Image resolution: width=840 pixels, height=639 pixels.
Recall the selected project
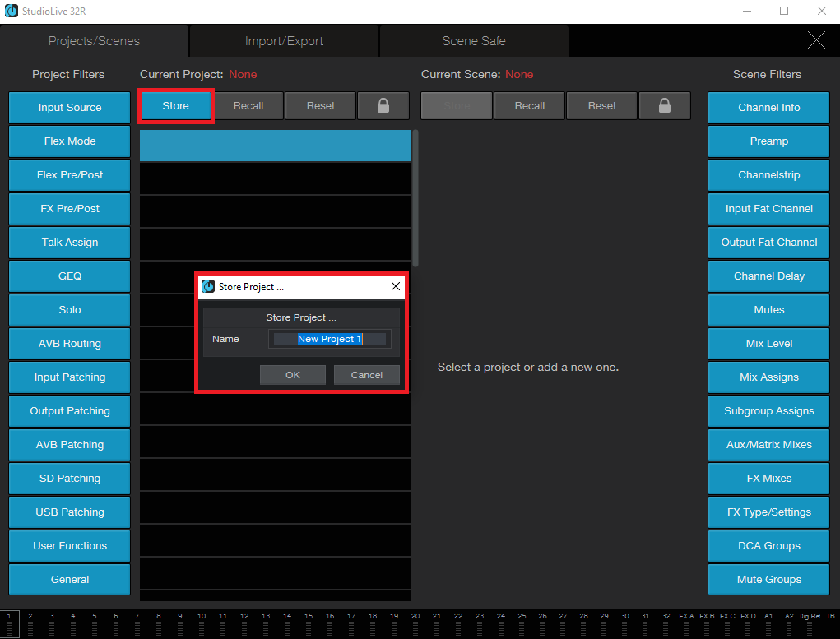pos(248,106)
